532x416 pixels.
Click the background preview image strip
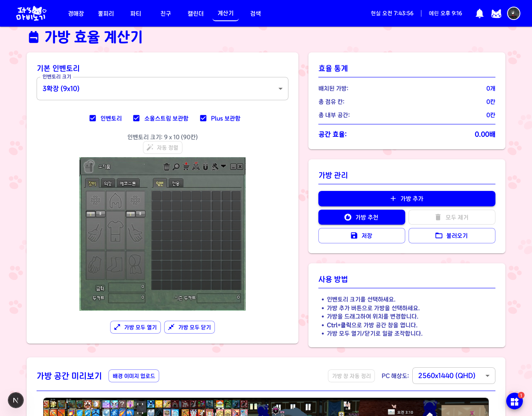(266, 407)
